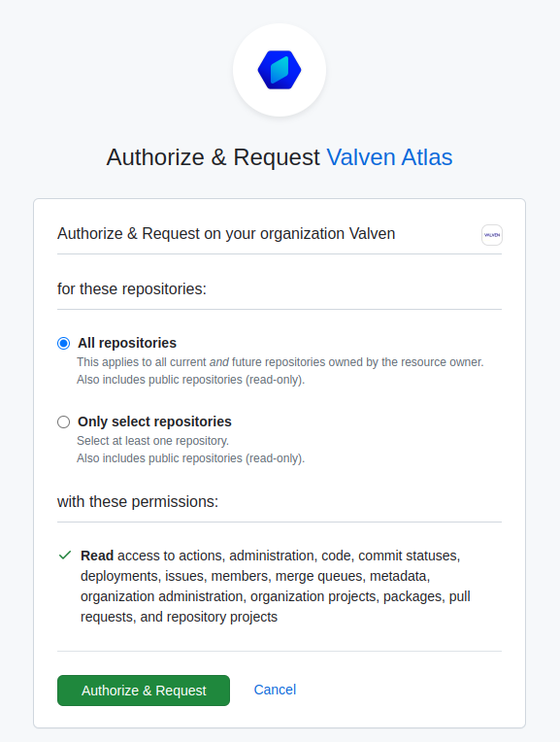Click the black "Authorize & Request" page title text
Screen dimensions: 560x742
(214, 157)
